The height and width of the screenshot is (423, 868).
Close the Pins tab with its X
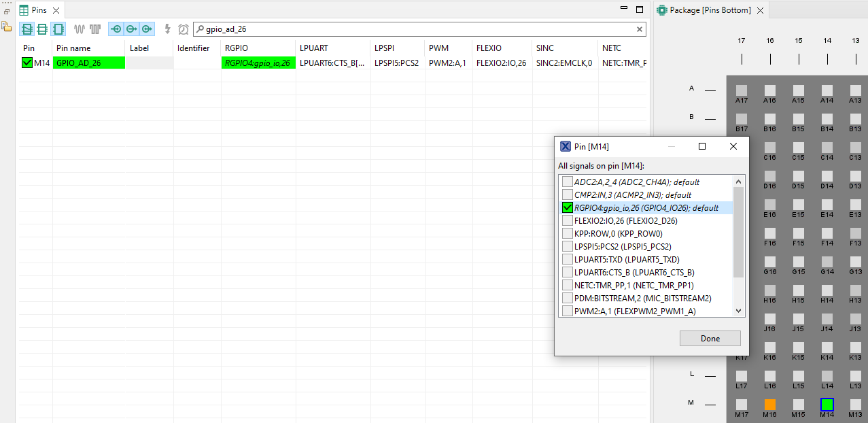(56, 10)
